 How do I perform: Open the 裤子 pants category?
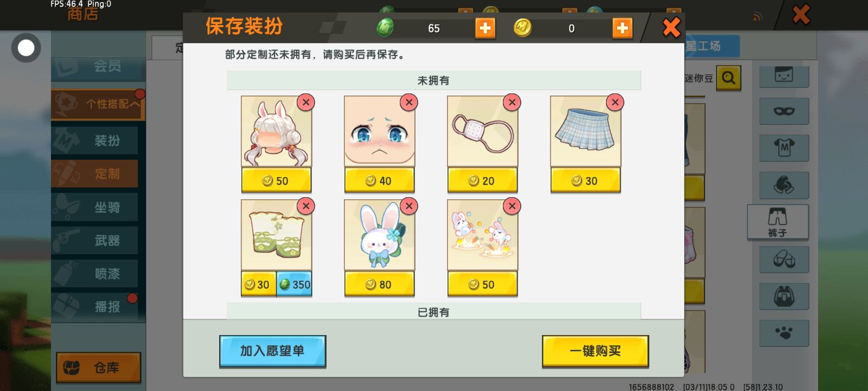(777, 222)
